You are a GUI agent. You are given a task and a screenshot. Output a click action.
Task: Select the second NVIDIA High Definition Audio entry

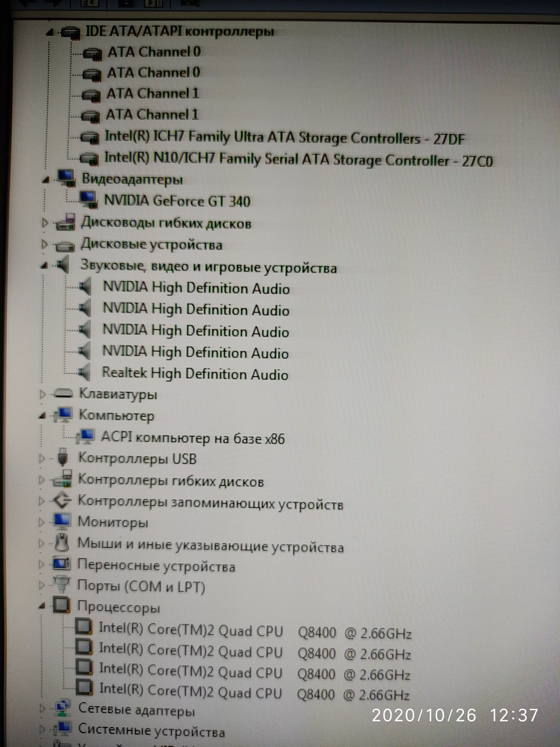pyautogui.click(x=196, y=309)
